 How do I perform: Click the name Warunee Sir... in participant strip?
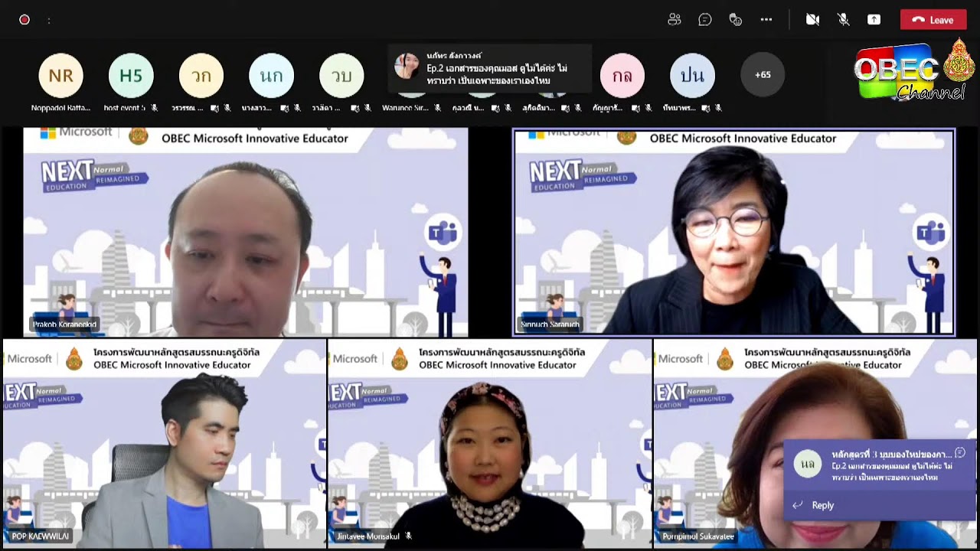point(405,108)
